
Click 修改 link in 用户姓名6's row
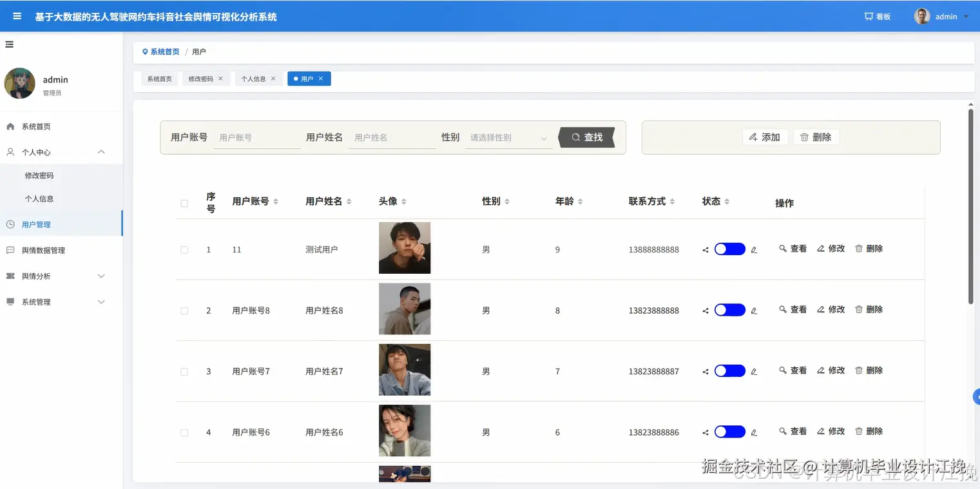(x=831, y=432)
